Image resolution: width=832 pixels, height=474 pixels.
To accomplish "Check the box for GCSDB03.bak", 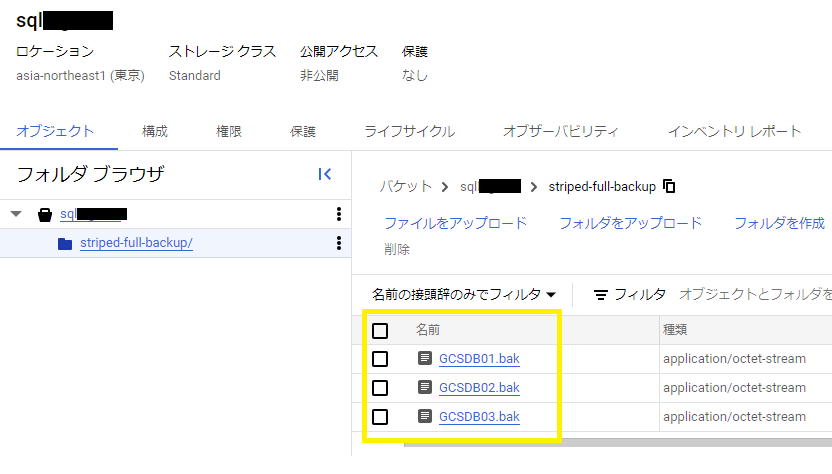I will (x=380, y=417).
